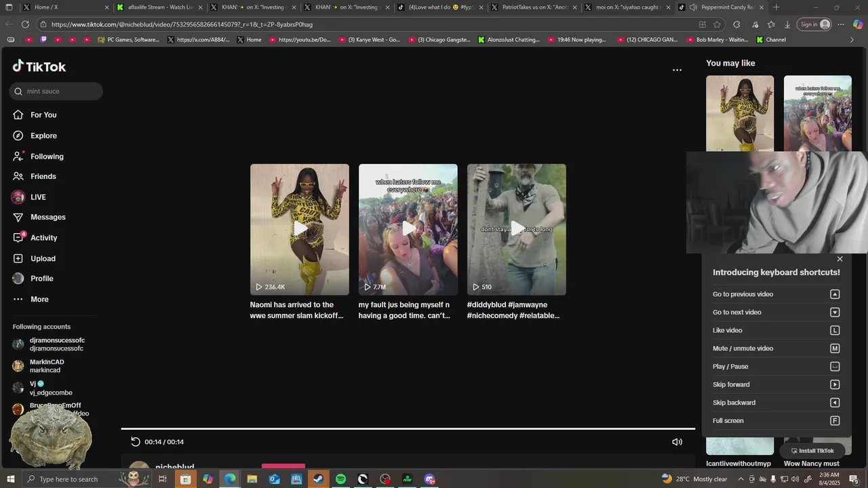Open the Vj vj_edgecombe account
Screen dimensions: 868x488
pos(51,388)
